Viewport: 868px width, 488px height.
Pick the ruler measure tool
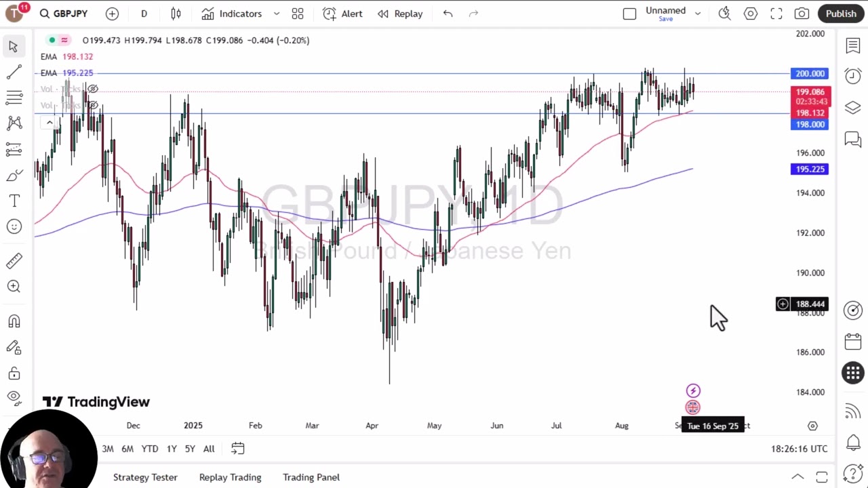(x=14, y=261)
